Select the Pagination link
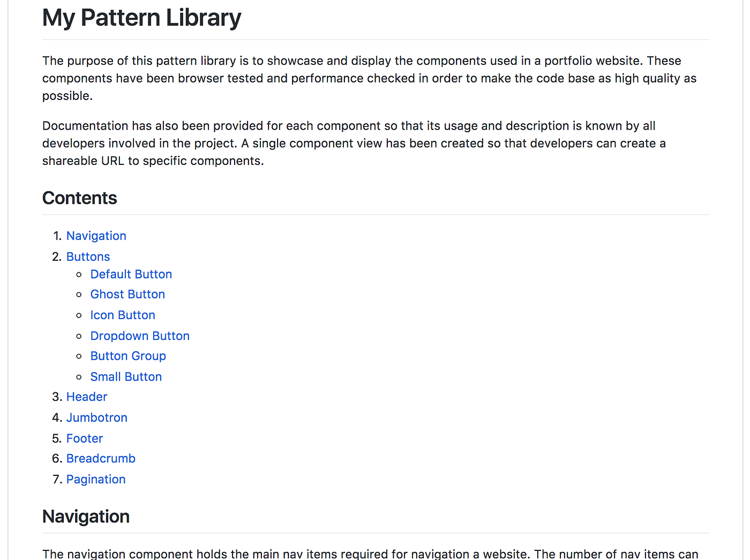 click(x=96, y=479)
